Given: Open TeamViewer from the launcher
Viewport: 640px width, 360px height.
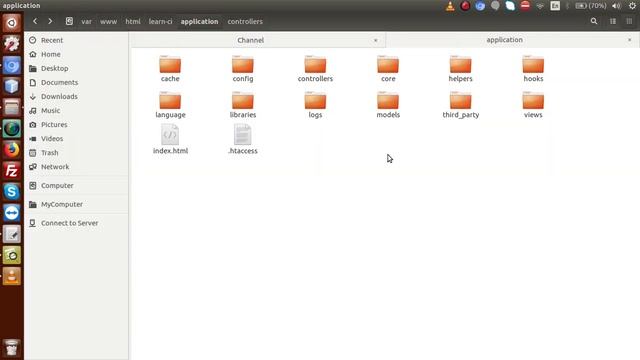Looking at the screenshot, I should click(11, 213).
